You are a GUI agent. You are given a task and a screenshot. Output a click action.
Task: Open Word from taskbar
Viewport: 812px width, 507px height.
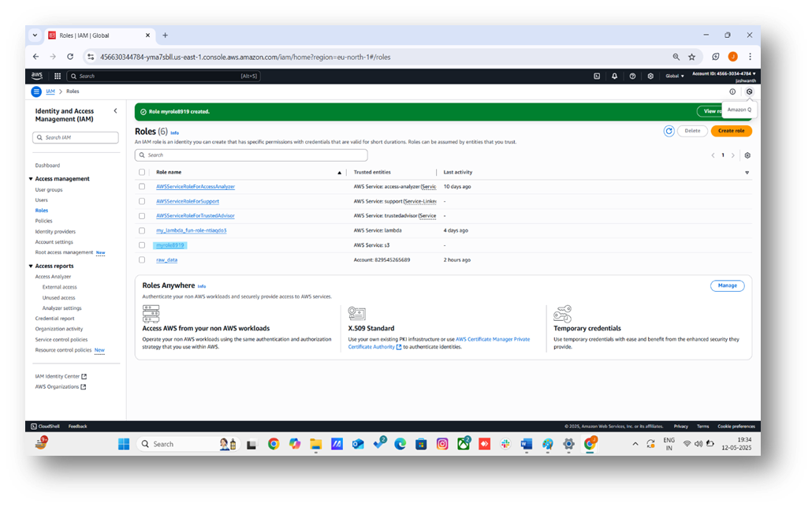tap(526, 445)
